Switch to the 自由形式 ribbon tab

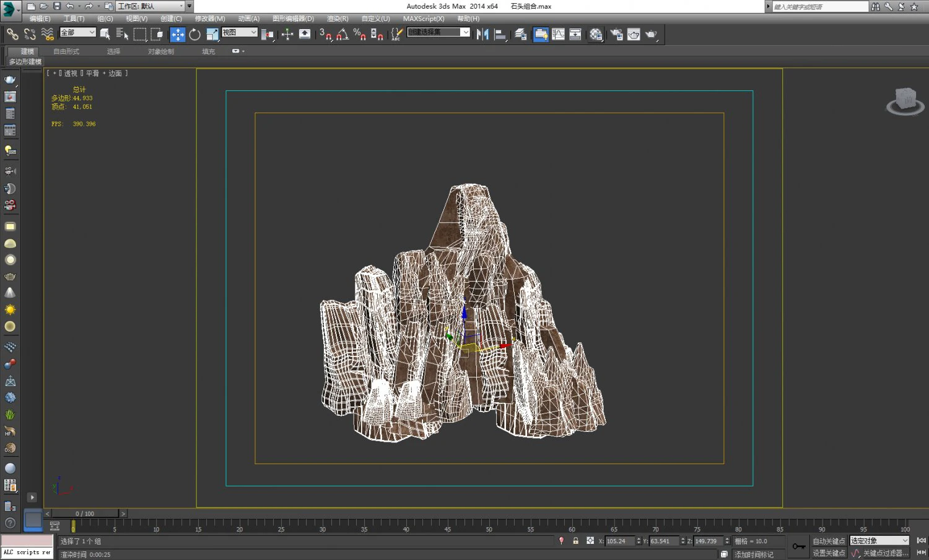coord(66,51)
